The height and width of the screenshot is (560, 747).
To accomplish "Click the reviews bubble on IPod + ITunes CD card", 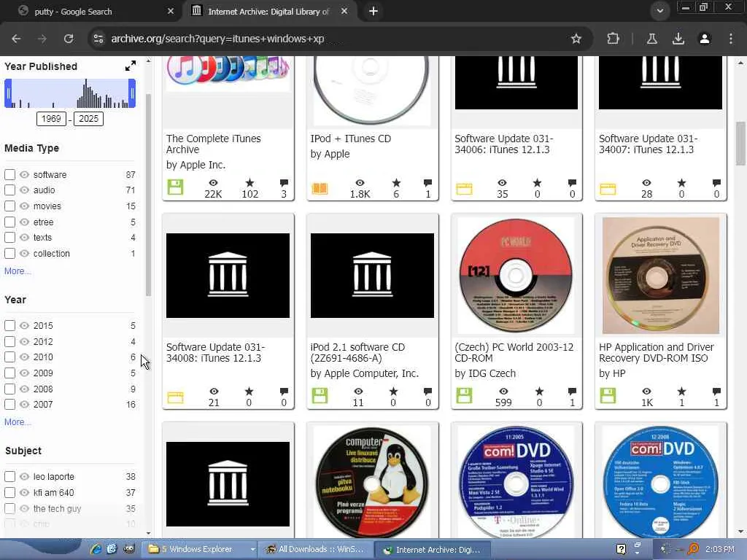I will pos(427,183).
